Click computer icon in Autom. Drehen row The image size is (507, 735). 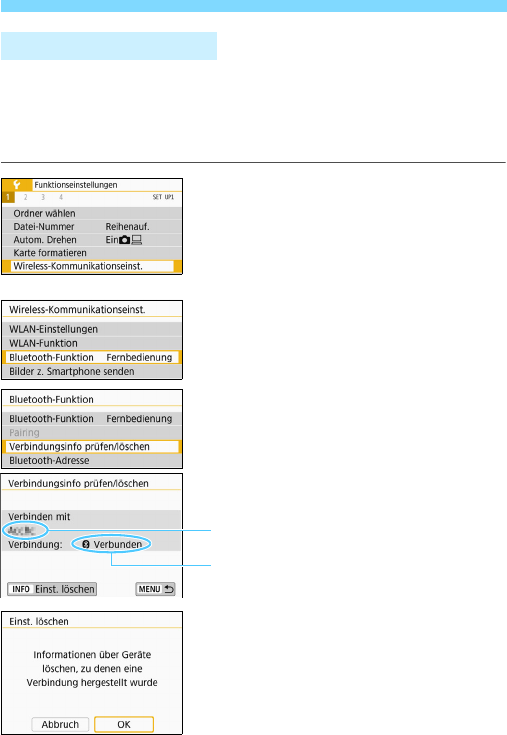(x=136, y=240)
